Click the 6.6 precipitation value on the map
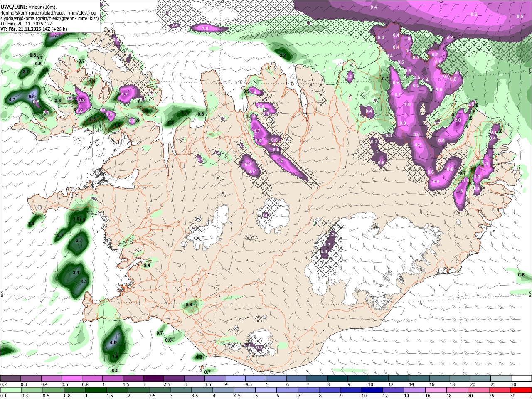 pyautogui.click(x=32, y=96)
